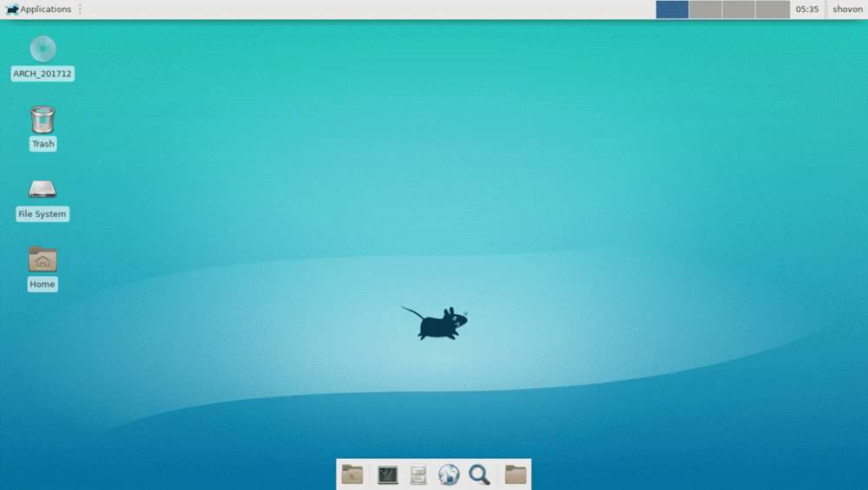868x490 pixels.
Task: Launch Terminal Emulator from the dock
Action: (x=388, y=474)
